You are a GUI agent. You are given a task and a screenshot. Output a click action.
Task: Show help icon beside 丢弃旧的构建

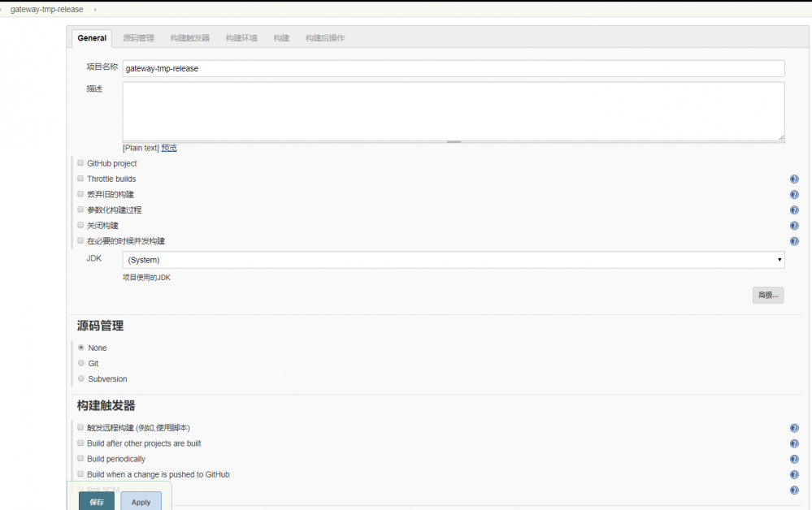[x=794, y=194]
